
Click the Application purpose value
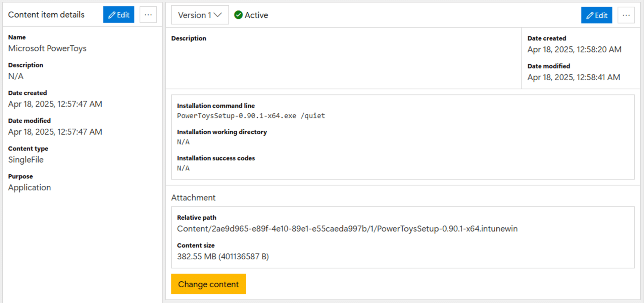pyautogui.click(x=30, y=188)
